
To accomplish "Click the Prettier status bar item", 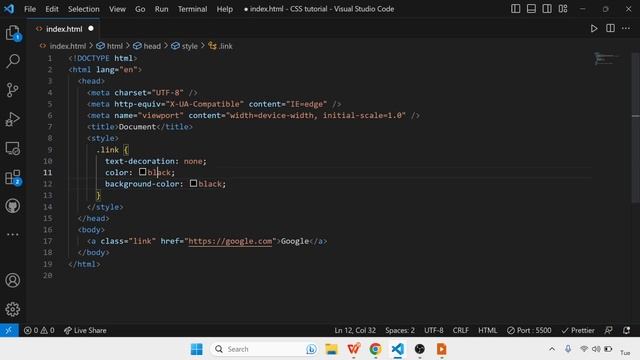I will (x=578, y=330).
